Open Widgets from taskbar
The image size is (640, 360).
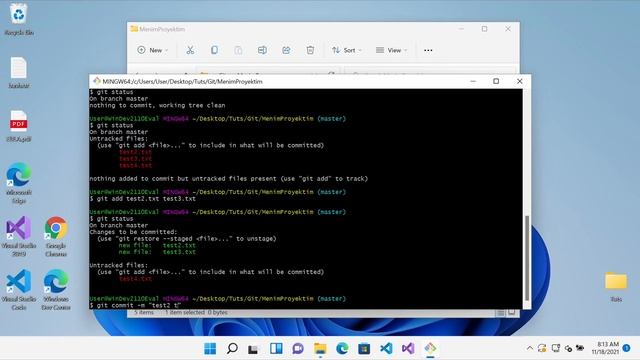pos(276,349)
